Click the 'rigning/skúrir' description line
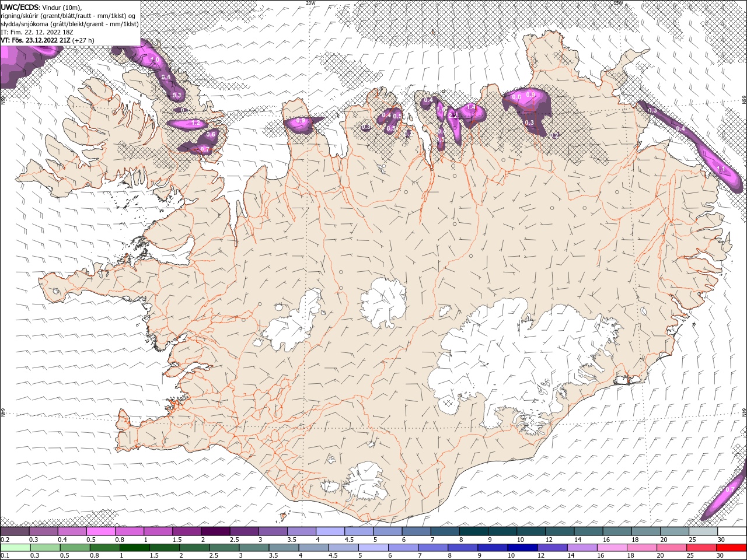The width and height of the screenshot is (747, 560). point(68,16)
